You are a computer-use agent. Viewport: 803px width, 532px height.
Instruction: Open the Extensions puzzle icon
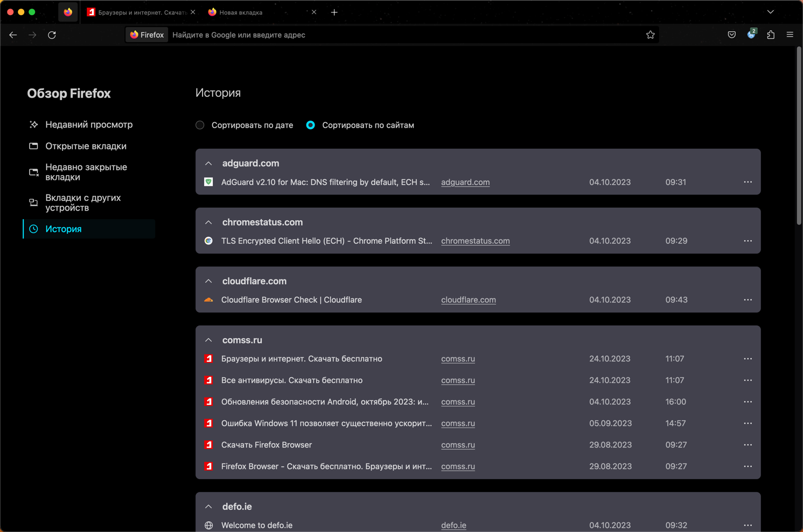click(x=771, y=35)
